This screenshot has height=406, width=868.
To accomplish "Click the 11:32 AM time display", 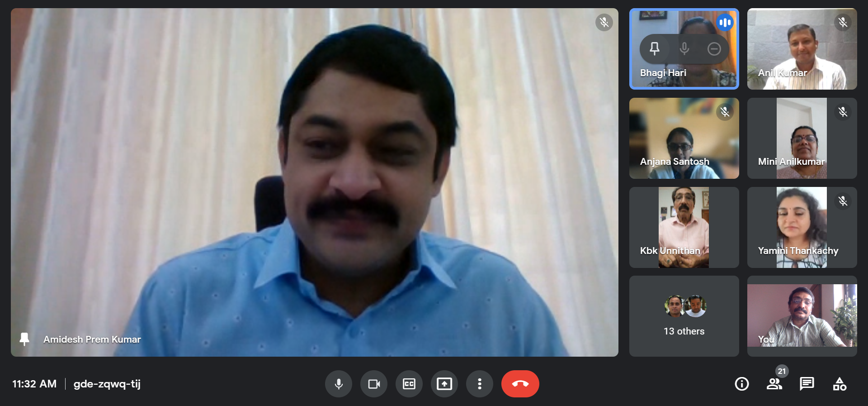I will [34, 384].
